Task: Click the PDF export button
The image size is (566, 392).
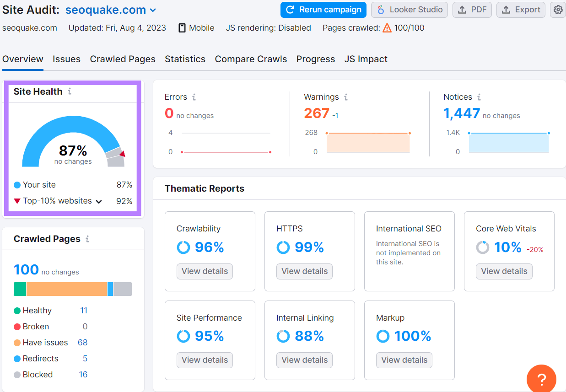Action: click(472, 10)
